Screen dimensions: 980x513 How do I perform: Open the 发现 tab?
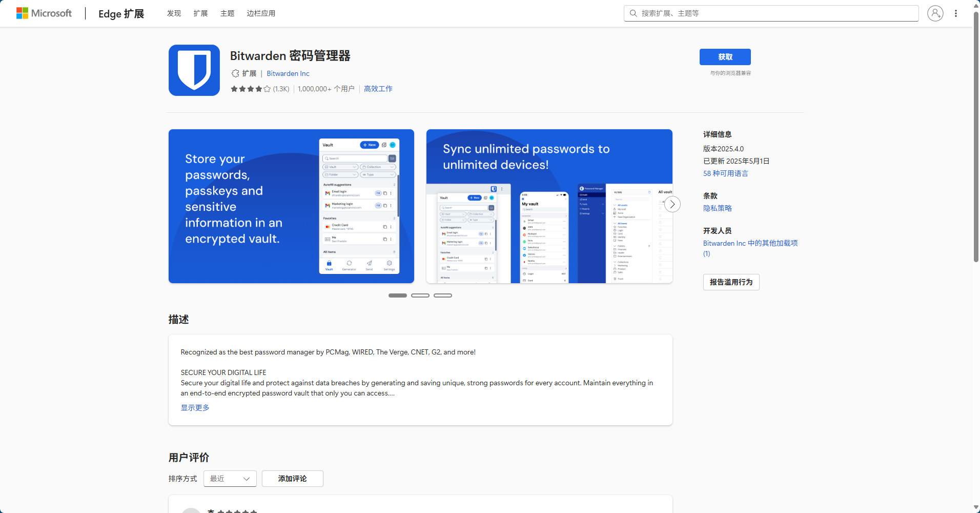[x=174, y=13]
